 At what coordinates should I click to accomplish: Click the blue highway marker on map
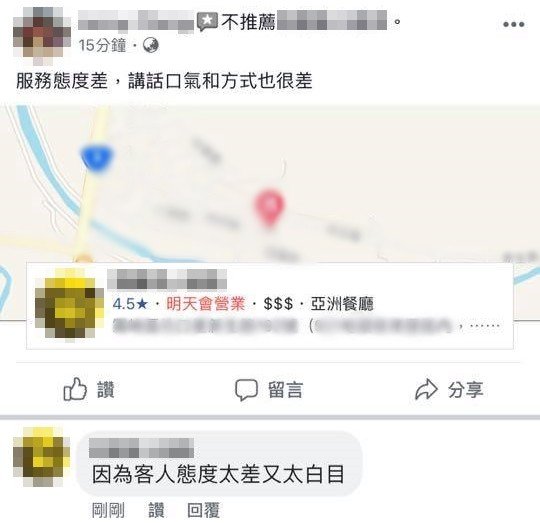(x=97, y=158)
